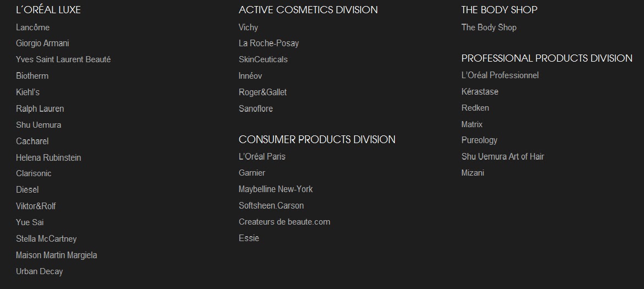Image resolution: width=644 pixels, height=289 pixels.
Task: Open the Maybelline New-York link
Action: coord(276,189)
